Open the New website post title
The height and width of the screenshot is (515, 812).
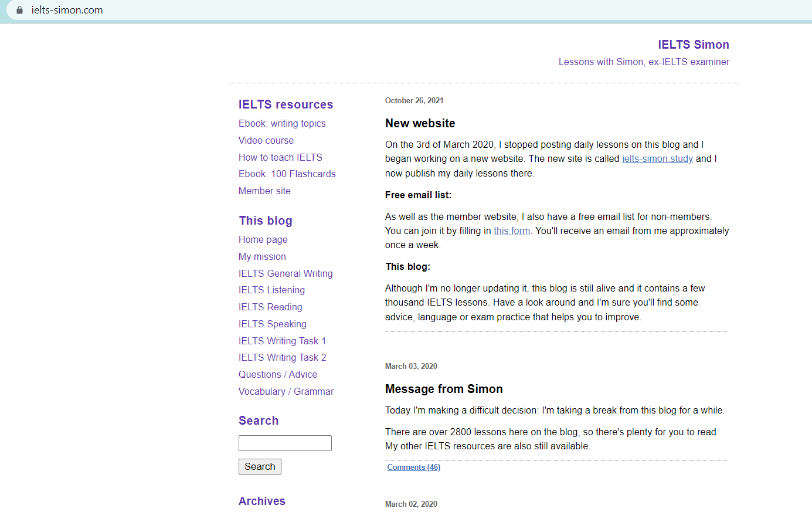coord(420,123)
